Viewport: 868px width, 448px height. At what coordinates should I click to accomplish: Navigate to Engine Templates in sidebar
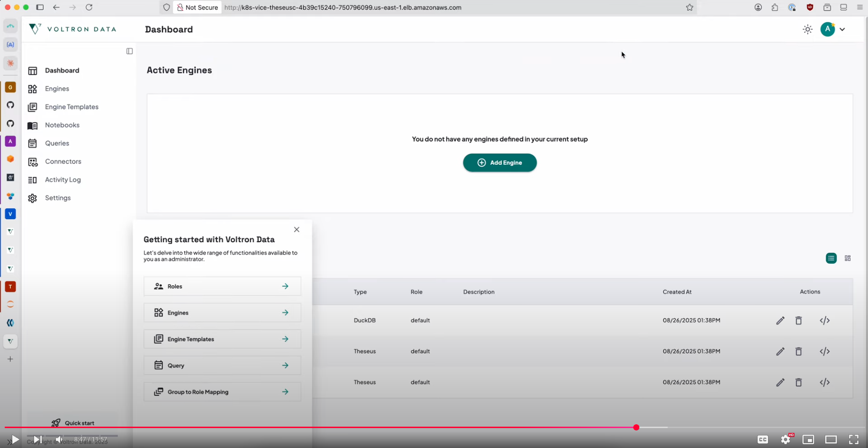[72, 107]
